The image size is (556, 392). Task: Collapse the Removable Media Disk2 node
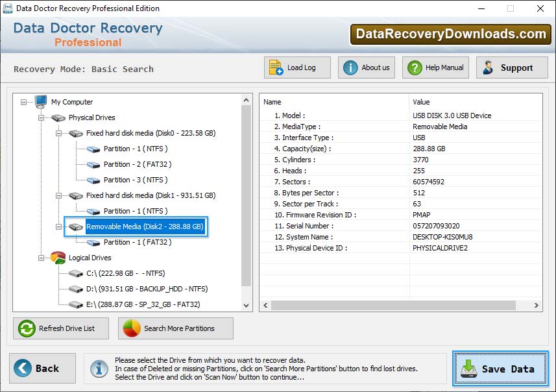click(58, 227)
